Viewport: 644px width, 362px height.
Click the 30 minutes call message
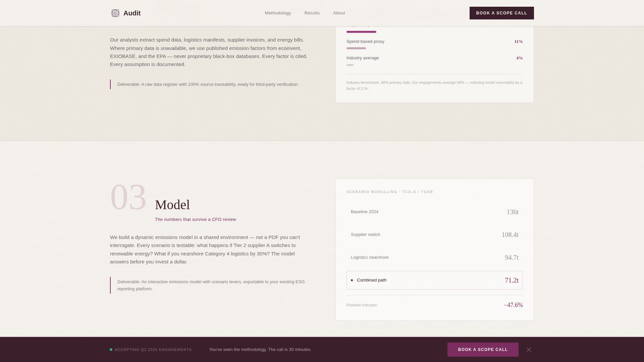[260, 350]
